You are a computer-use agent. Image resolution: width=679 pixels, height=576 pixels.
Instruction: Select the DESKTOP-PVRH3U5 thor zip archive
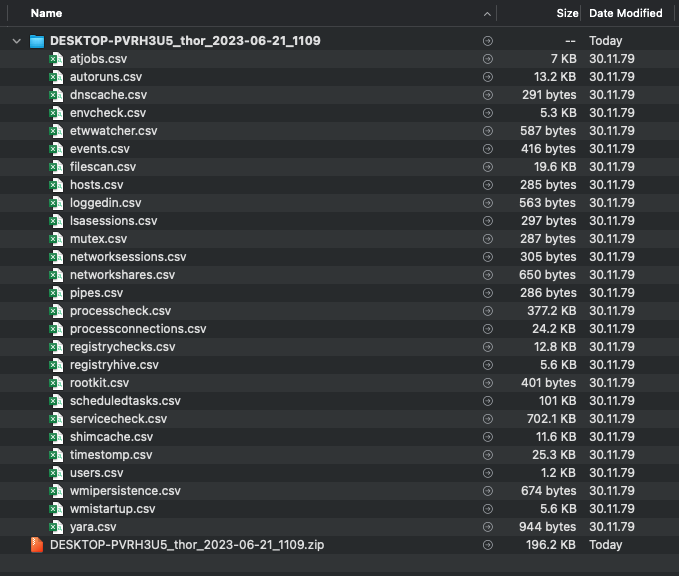pyautogui.click(x=187, y=545)
